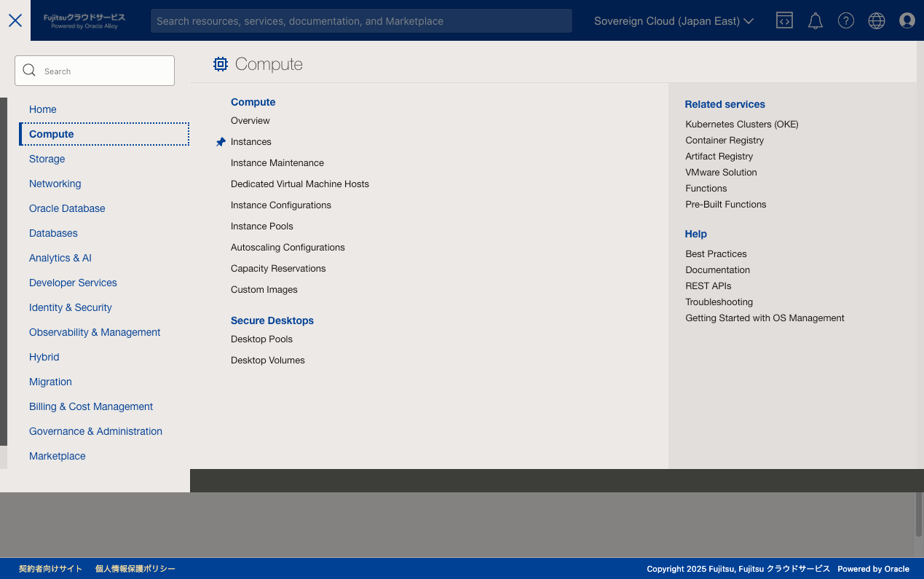Unpin Instances using the pin icon
The height and width of the screenshot is (579, 924).
coord(221,141)
